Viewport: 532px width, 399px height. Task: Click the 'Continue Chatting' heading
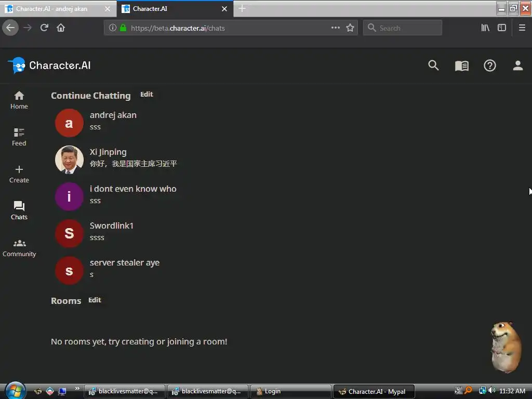[x=90, y=96]
